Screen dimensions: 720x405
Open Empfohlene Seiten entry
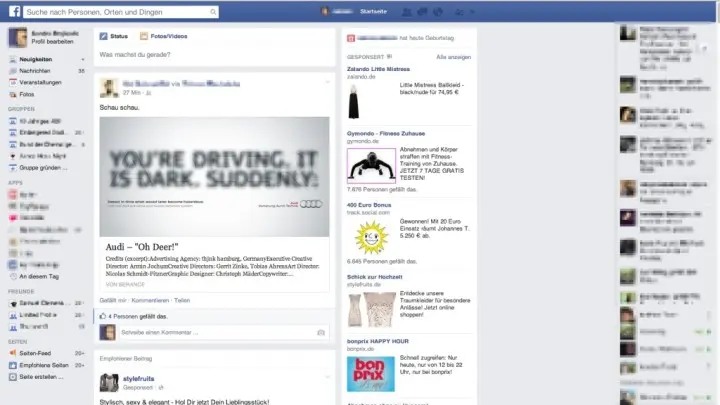[44, 365]
